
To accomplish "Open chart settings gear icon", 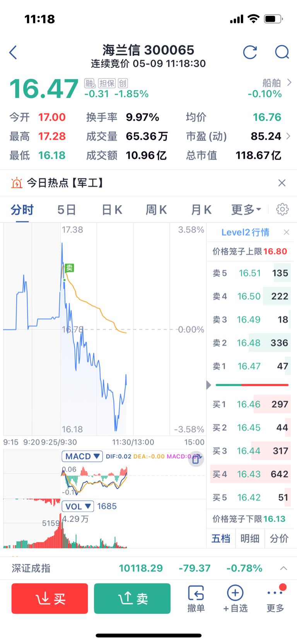I will coord(282,209).
